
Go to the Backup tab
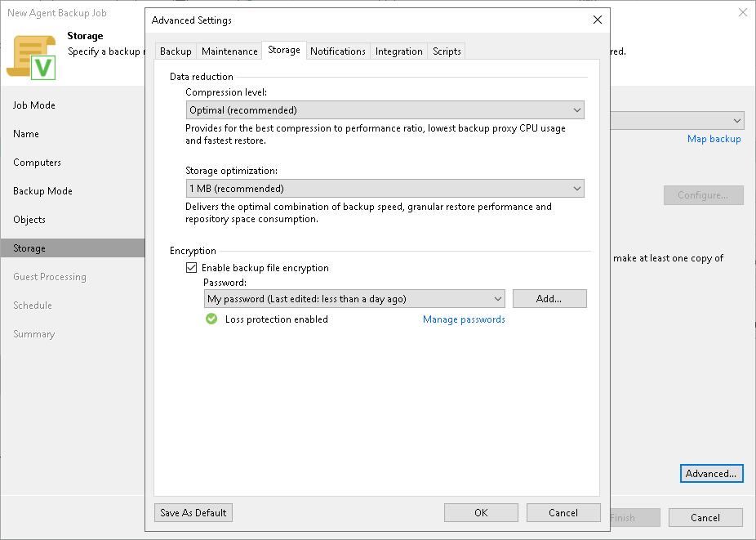point(176,51)
